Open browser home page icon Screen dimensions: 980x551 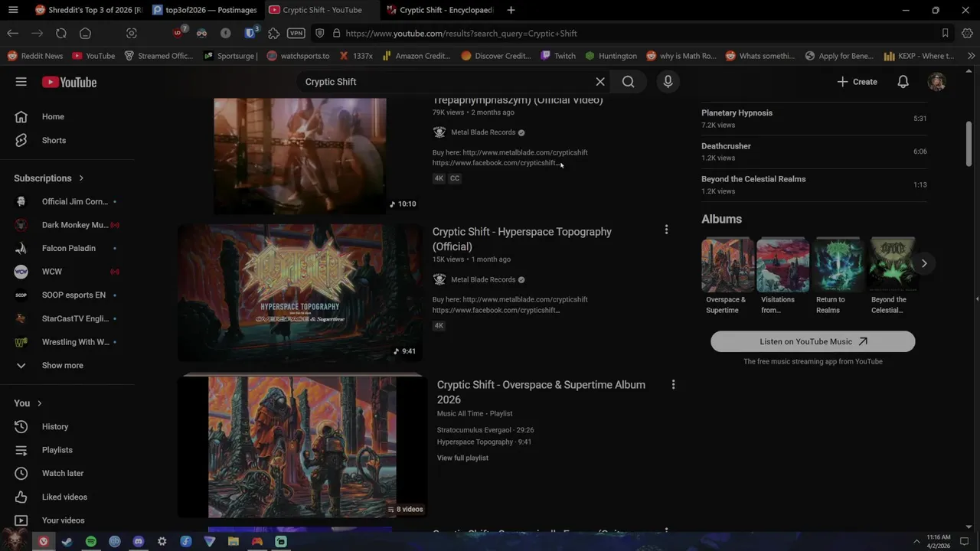tap(86, 34)
